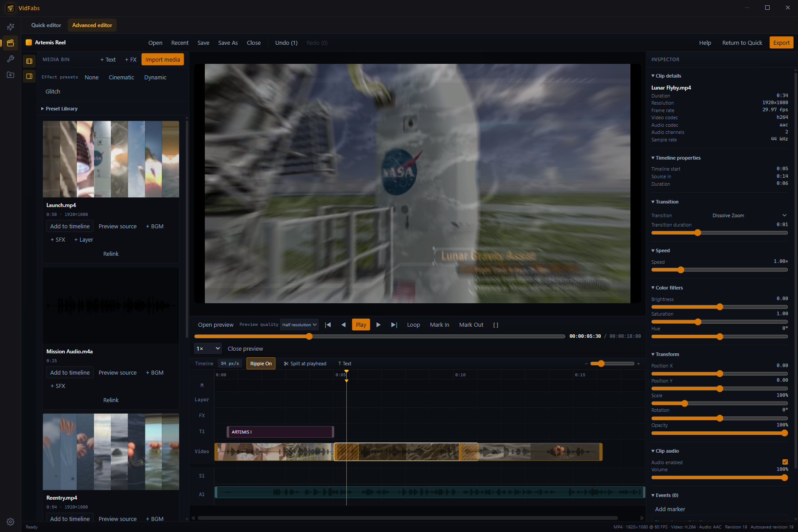
Task: Open the folder with play symbol sidebar icon
Action: coord(11,75)
